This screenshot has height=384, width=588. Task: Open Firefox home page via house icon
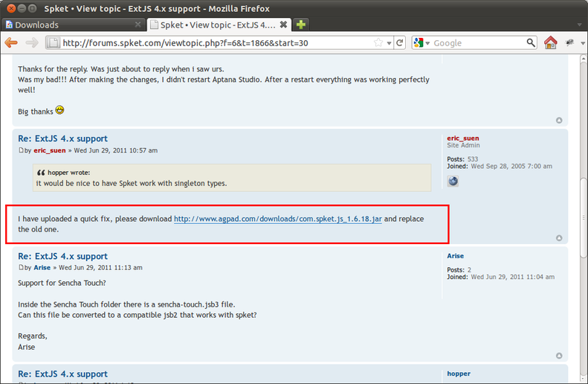point(551,43)
